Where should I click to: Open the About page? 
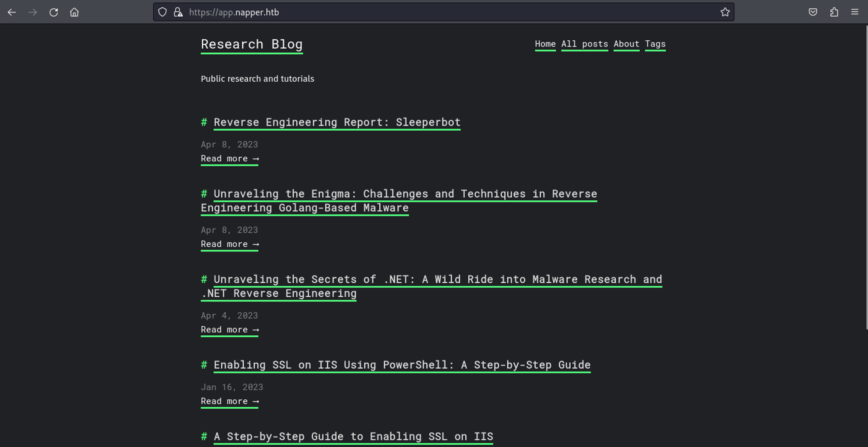(626, 44)
